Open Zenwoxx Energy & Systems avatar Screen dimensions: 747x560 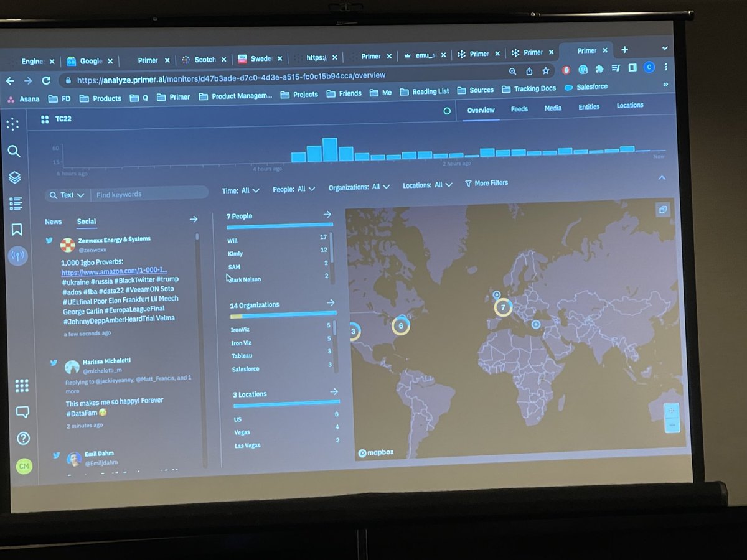[67, 244]
